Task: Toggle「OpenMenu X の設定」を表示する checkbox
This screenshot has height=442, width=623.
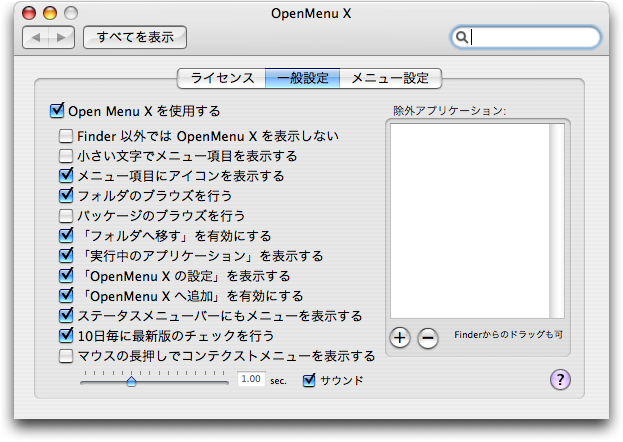Action: pos(66,275)
